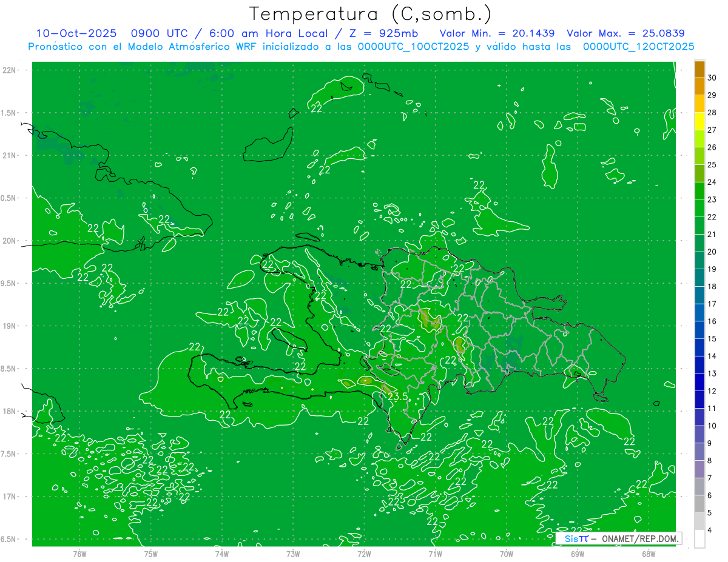Click the number 30 on the color scale
The image size is (728, 562).
(x=712, y=78)
